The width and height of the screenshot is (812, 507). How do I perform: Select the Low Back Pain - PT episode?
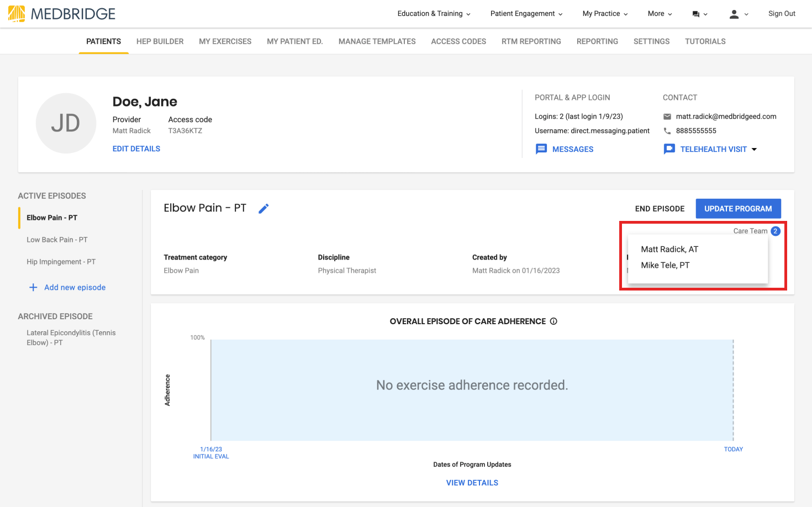(x=57, y=240)
